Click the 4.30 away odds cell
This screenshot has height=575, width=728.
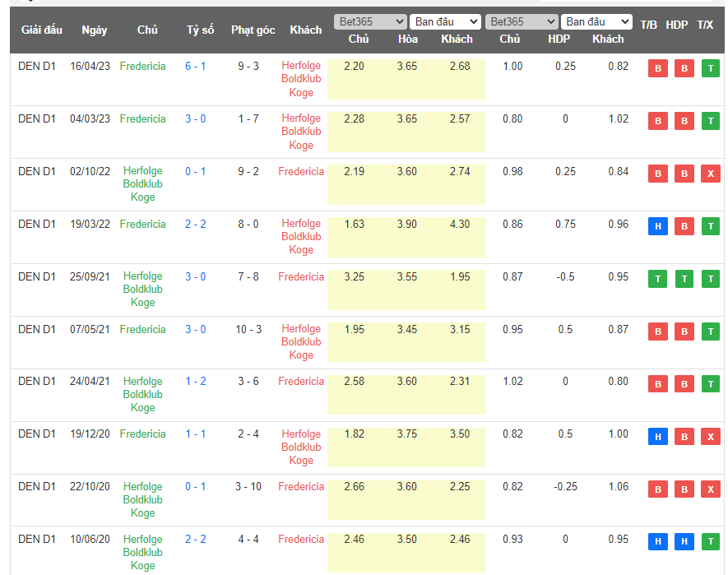[x=460, y=224]
